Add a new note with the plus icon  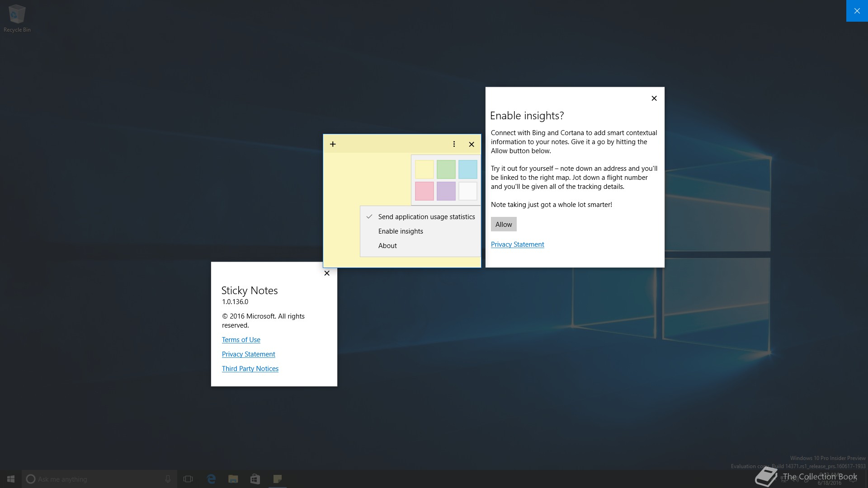pyautogui.click(x=333, y=144)
